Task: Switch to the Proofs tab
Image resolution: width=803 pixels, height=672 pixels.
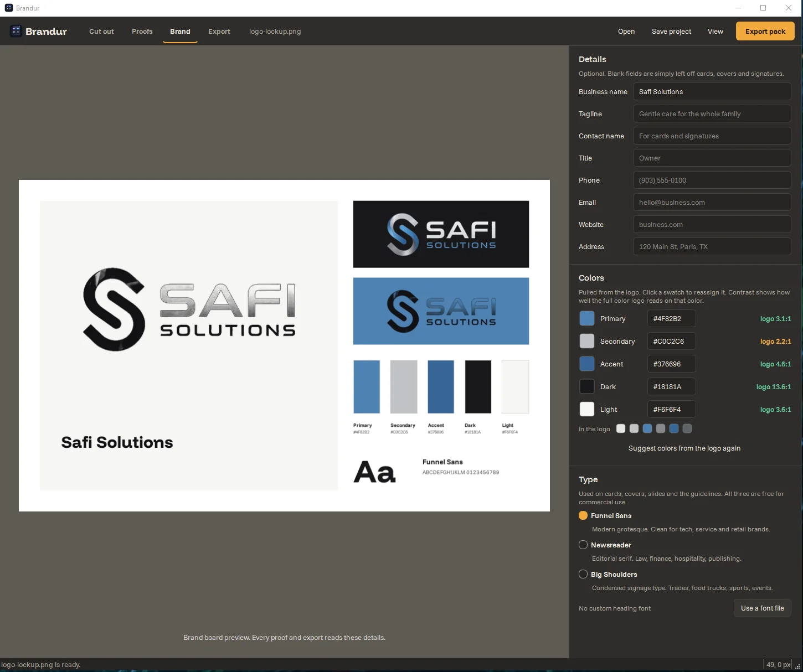Action: click(142, 32)
